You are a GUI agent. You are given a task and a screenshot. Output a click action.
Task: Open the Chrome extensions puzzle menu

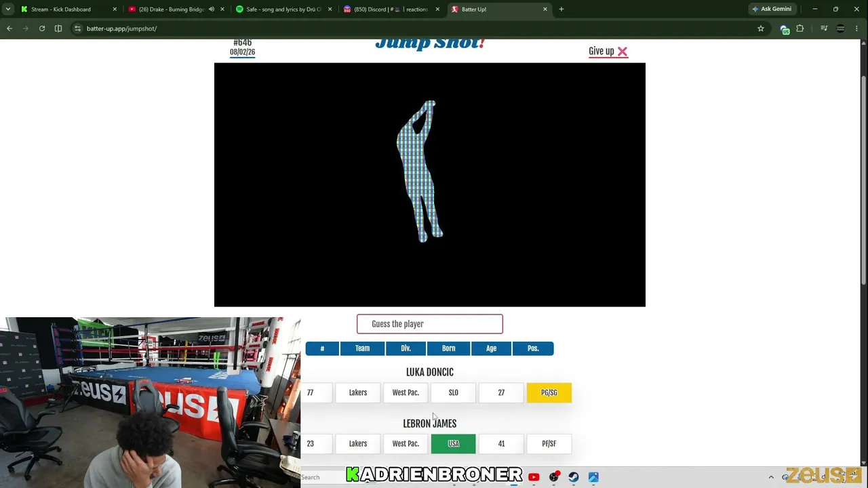800,28
